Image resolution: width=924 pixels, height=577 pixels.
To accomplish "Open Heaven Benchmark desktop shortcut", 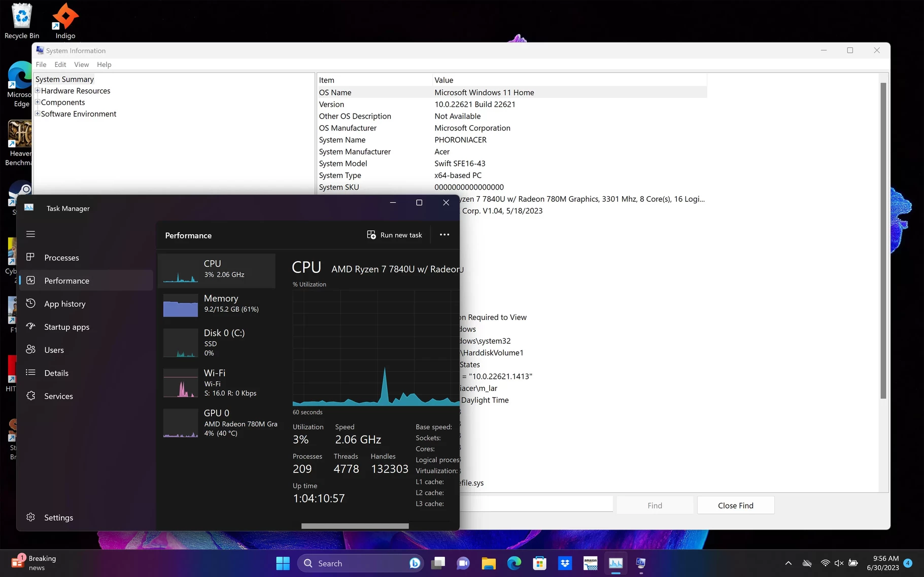I will (x=19, y=143).
